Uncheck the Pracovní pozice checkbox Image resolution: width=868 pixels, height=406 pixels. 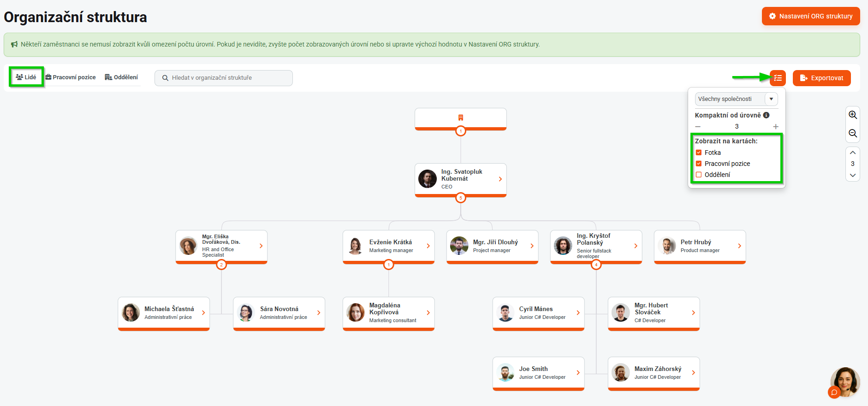coord(699,164)
